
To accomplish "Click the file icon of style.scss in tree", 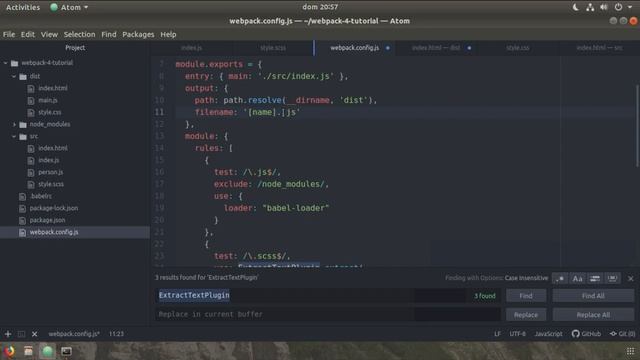I will pos(31,184).
